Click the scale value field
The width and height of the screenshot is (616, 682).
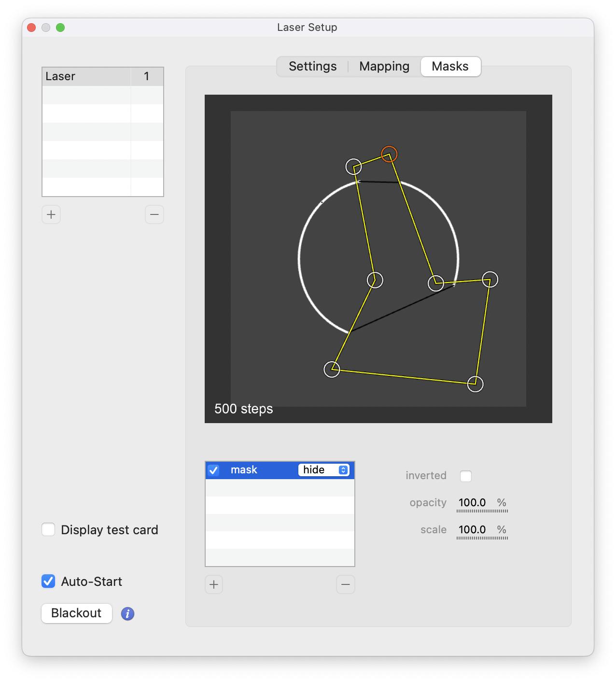pyautogui.click(x=472, y=529)
